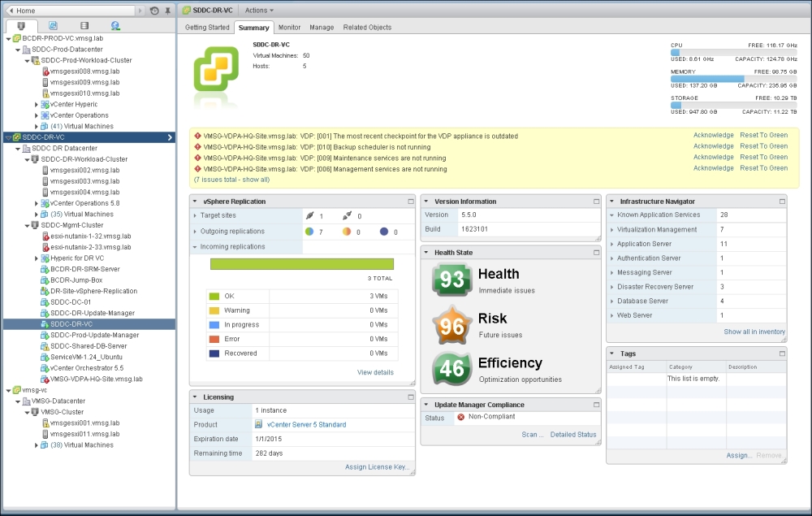Switch to the Getting Started tab

click(x=207, y=28)
